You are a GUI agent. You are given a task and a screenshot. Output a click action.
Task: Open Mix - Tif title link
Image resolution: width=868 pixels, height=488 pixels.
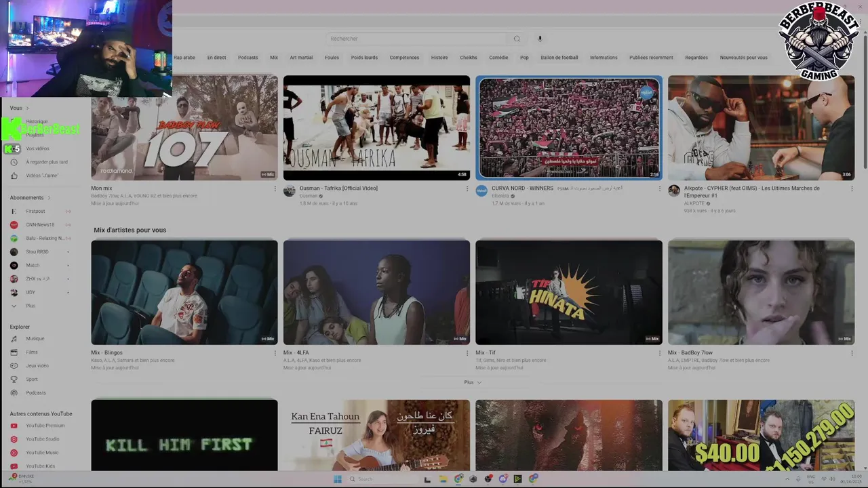coord(485,352)
